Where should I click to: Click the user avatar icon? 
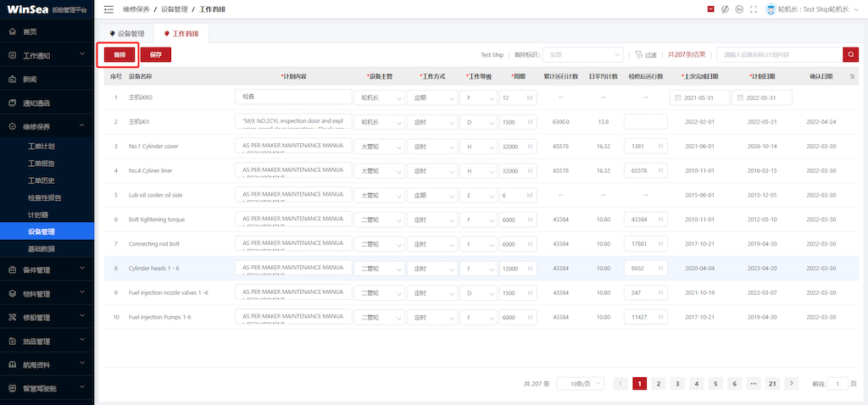click(770, 9)
